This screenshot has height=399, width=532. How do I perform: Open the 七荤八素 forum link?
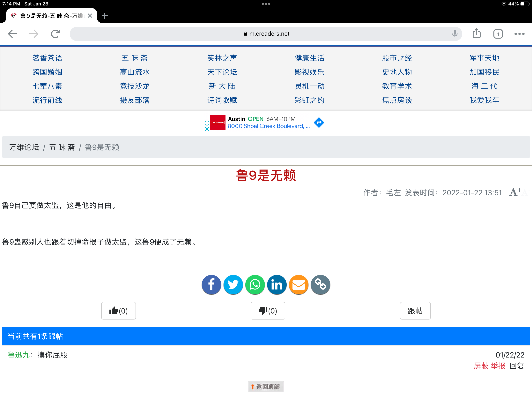[47, 86]
